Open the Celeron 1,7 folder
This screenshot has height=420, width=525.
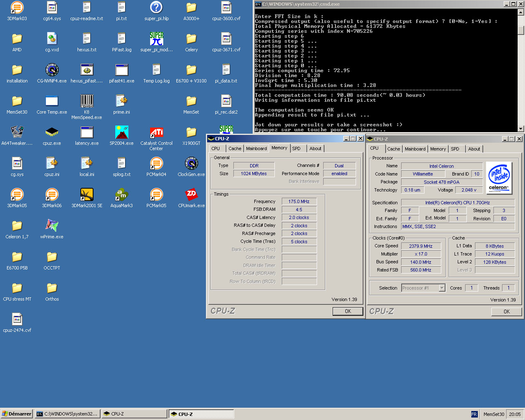pyautogui.click(x=17, y=226)
